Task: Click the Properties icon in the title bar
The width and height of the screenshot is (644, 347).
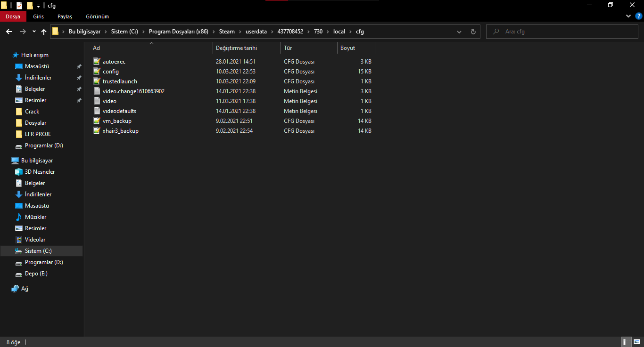Action: point(19,6)
